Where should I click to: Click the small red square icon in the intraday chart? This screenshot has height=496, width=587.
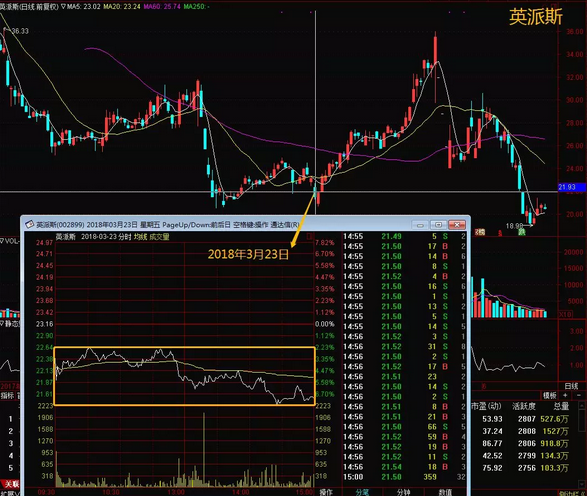click(309, 237)
